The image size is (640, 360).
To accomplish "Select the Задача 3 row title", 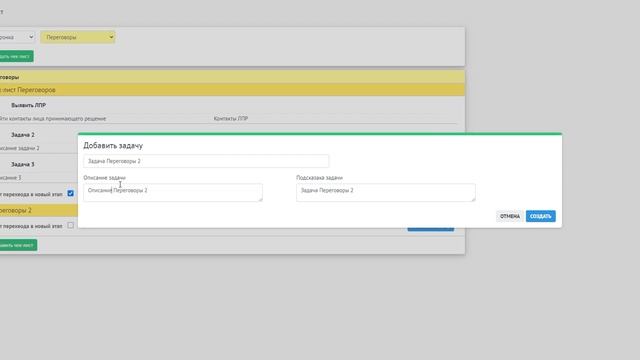I will [x=23, y=164].
